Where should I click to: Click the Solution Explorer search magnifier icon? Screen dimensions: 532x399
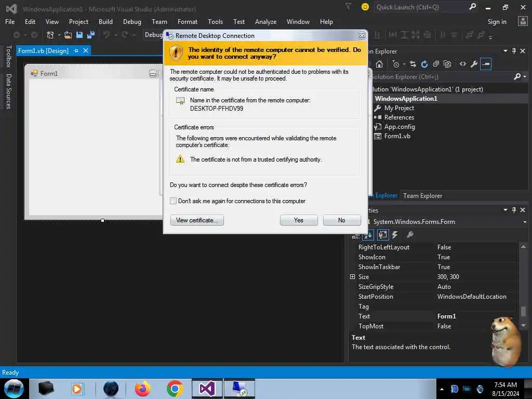(x=517, y=77)
